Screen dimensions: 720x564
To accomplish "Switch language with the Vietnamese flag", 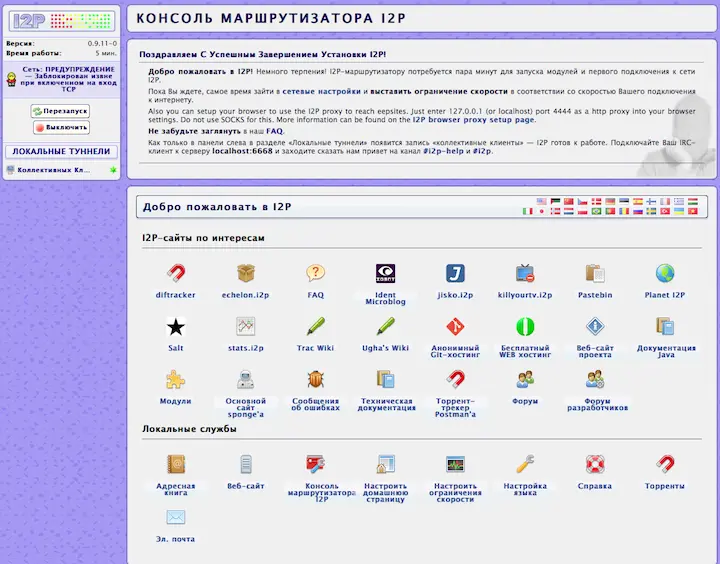I will [x=692, y=211].
